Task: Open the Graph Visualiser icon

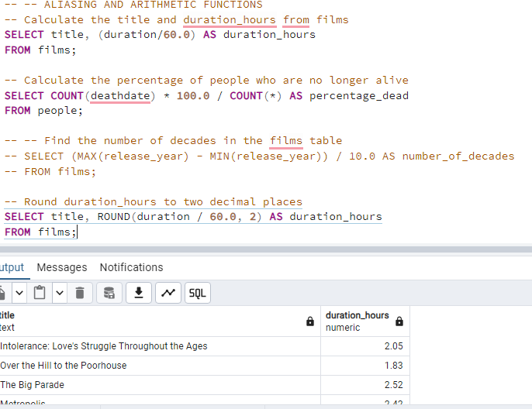Action: click(x=168, y=293)
